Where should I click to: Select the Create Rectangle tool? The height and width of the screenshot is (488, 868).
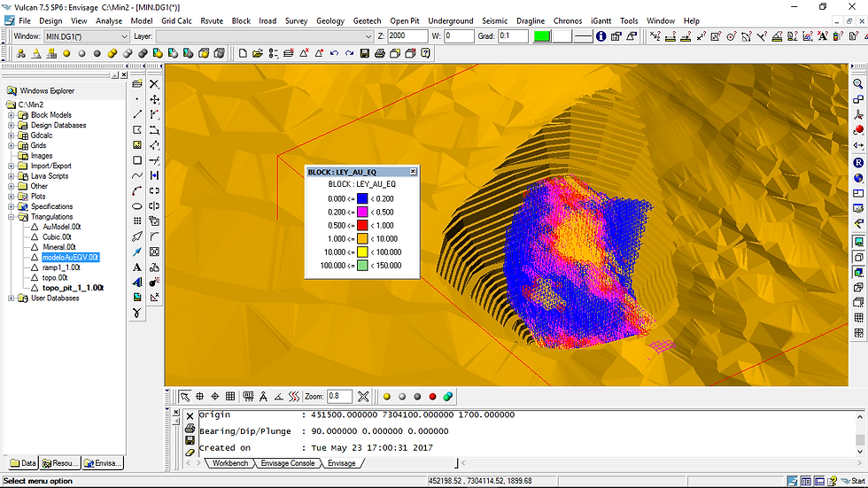[137, 160]
